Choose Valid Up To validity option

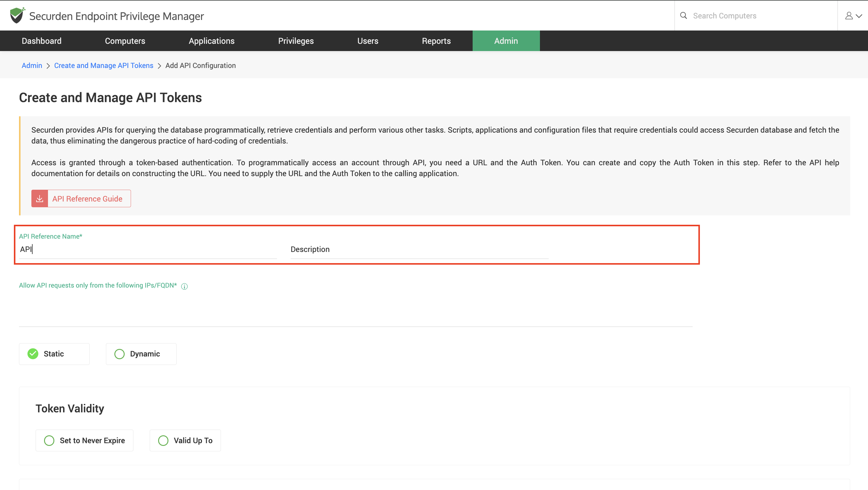pos(163,440)
